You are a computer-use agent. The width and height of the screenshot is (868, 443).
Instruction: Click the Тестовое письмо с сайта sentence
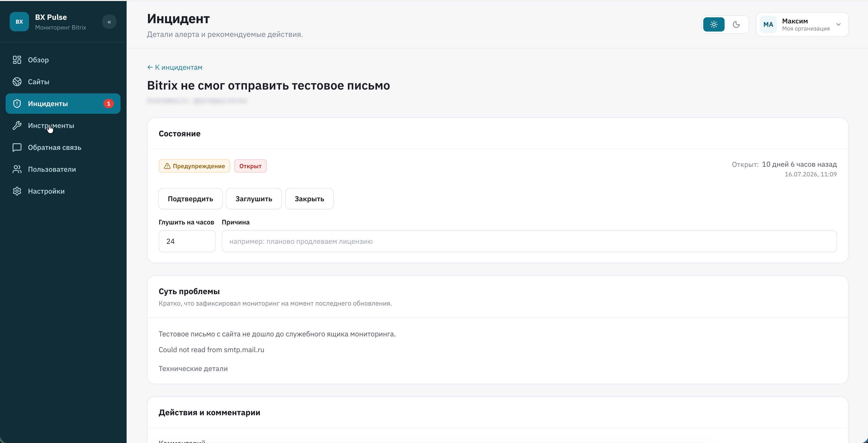tap(277, 334)
